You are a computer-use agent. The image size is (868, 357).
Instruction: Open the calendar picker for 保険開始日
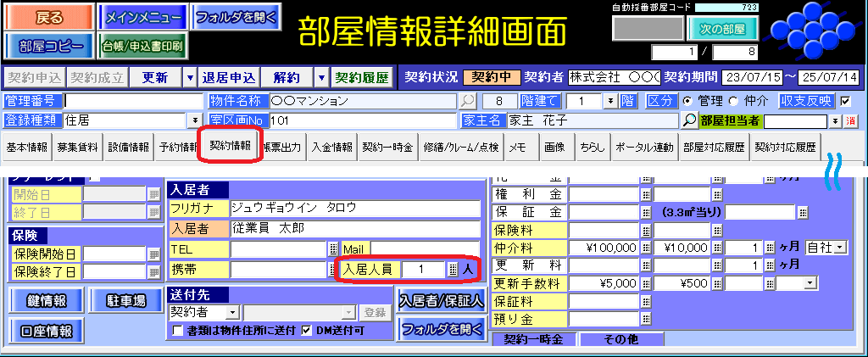point(153,254)
